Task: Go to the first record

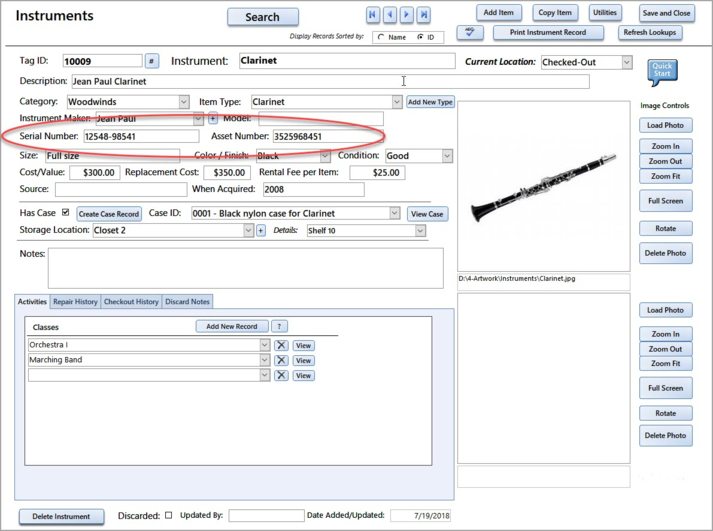Action: point(373,15)
